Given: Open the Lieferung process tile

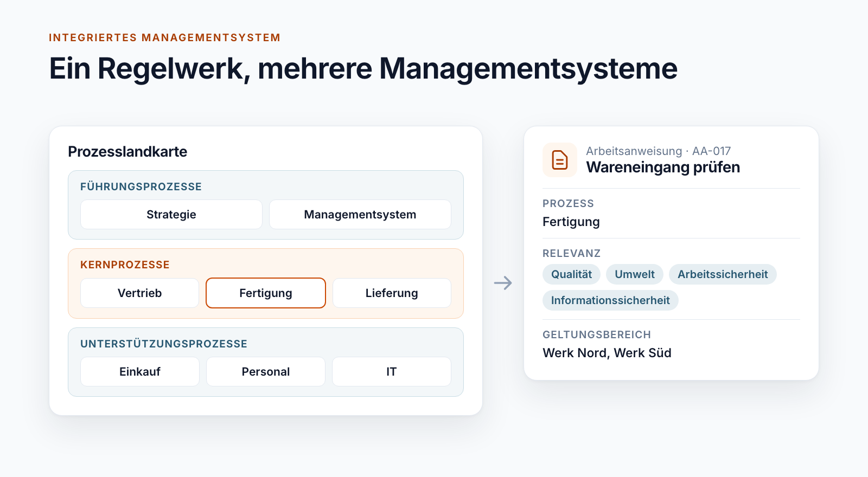Looking at the screenshot, I should pos(392,293).
